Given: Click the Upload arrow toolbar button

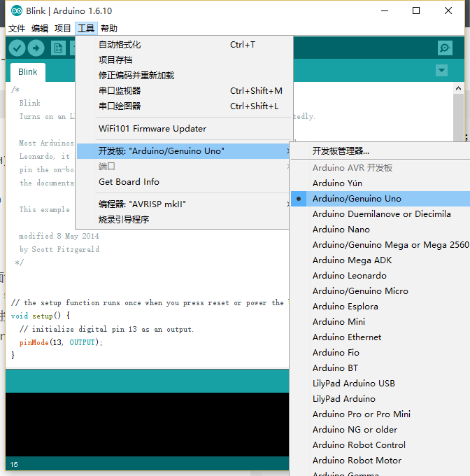Looking at the screenshot, I should point(36,48).
